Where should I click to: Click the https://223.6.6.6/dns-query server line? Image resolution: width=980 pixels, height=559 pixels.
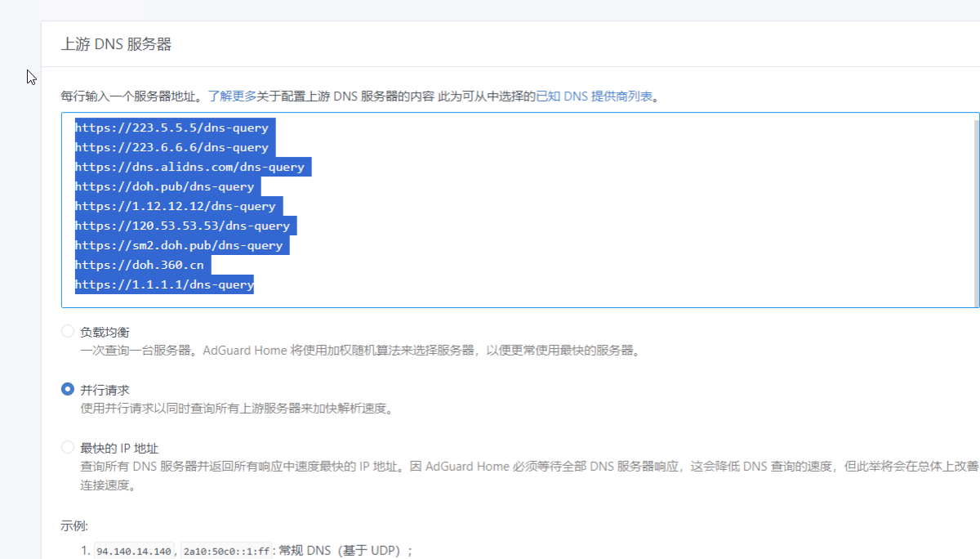point(171,147)
